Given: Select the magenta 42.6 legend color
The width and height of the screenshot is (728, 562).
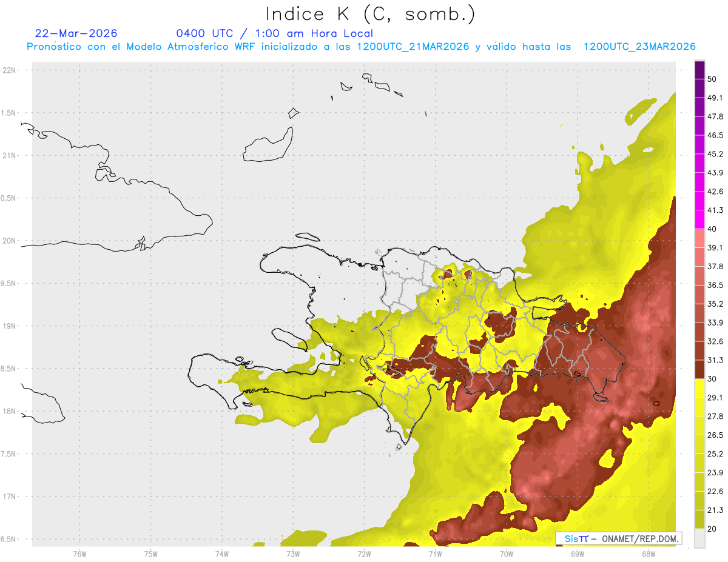Looking at the screenshot, I should pos(699,182).
